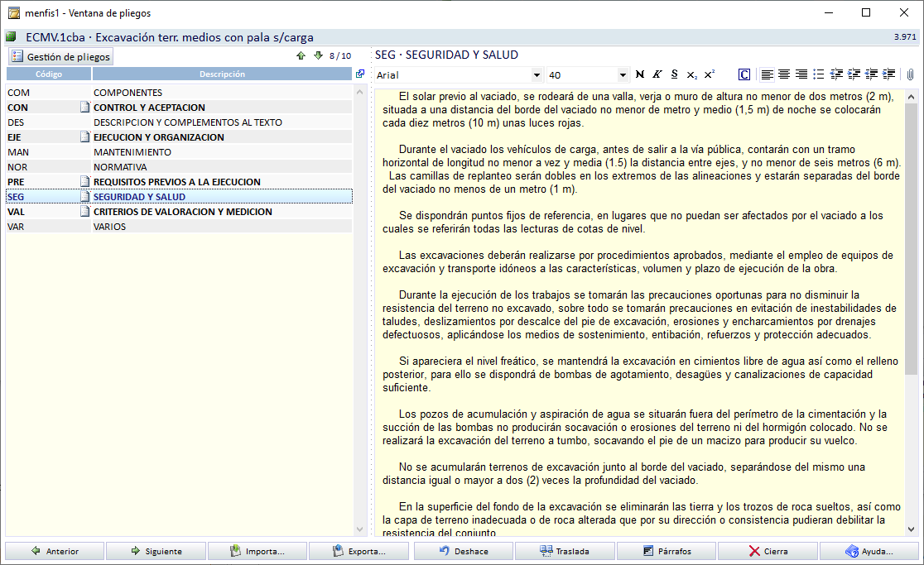The width and height of the screenshot is (924, 565).
Task: Click the document icon in CON row
Action: pyautogui.click(x=84, y=107)
